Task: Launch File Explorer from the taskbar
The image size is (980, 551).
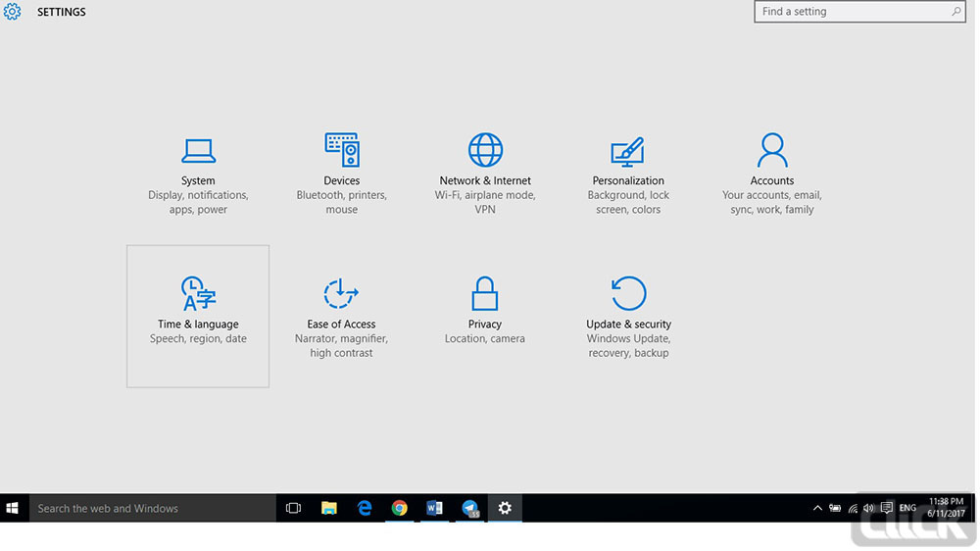Action: [329, 508]
